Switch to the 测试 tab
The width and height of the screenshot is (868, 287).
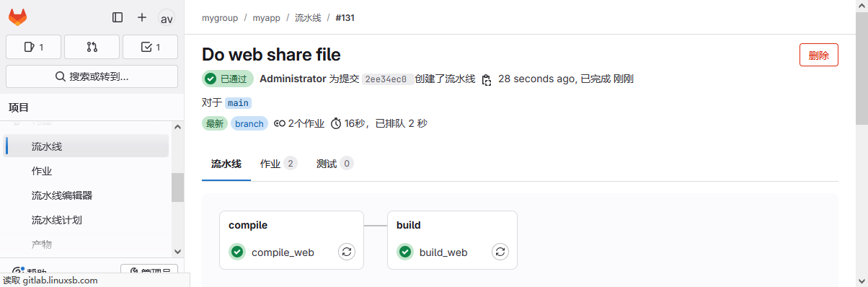(335, 164)
